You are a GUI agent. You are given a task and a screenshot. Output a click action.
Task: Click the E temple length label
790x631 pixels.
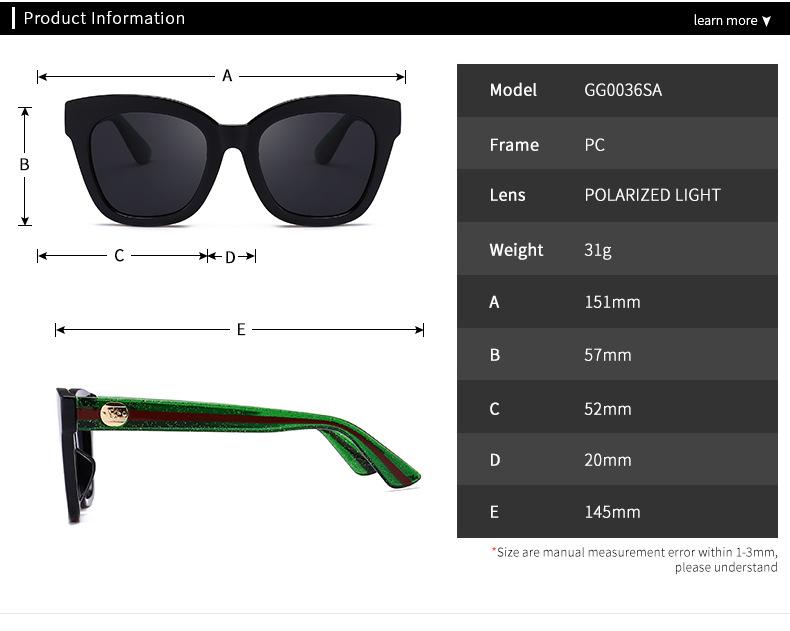point(241,330)
